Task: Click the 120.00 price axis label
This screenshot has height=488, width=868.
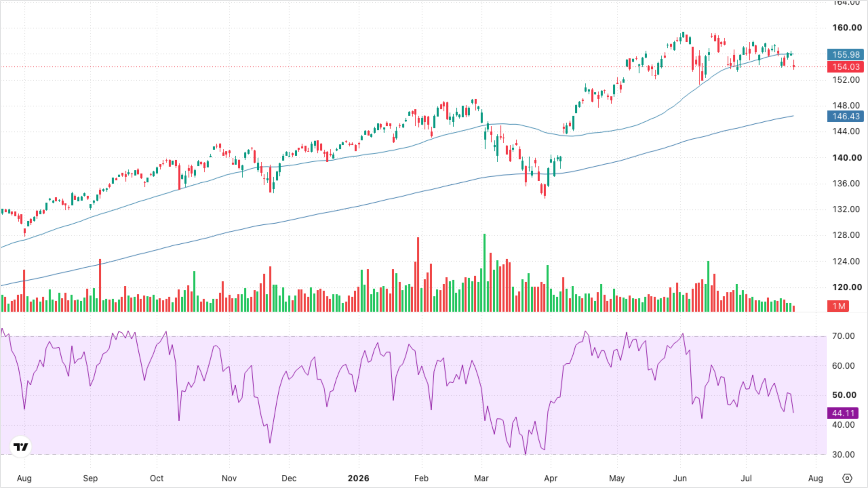Action: (x=847, y=287)
